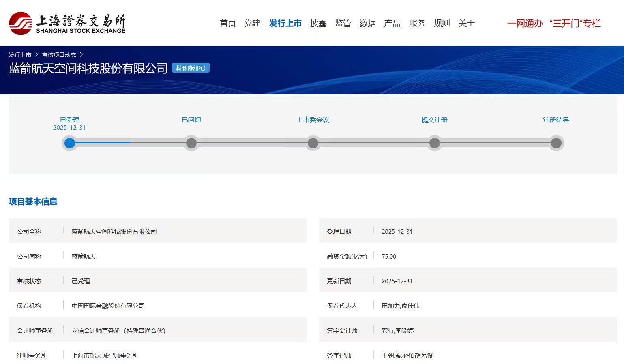
Task: Open the 披露 navigation menu
Action: [318, 24]
